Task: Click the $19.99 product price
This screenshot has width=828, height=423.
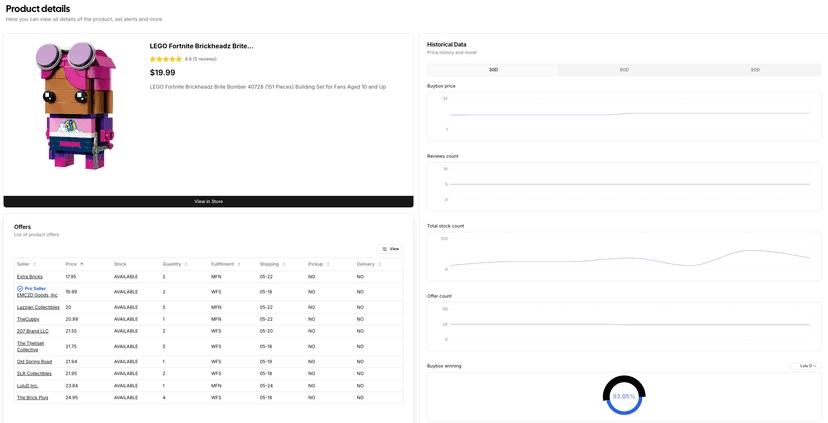Action: pos(163,72)
